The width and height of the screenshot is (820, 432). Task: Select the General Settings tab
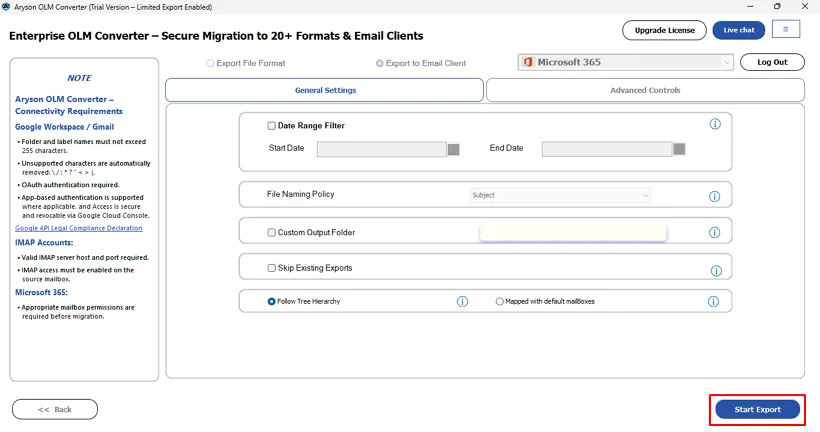325,90
